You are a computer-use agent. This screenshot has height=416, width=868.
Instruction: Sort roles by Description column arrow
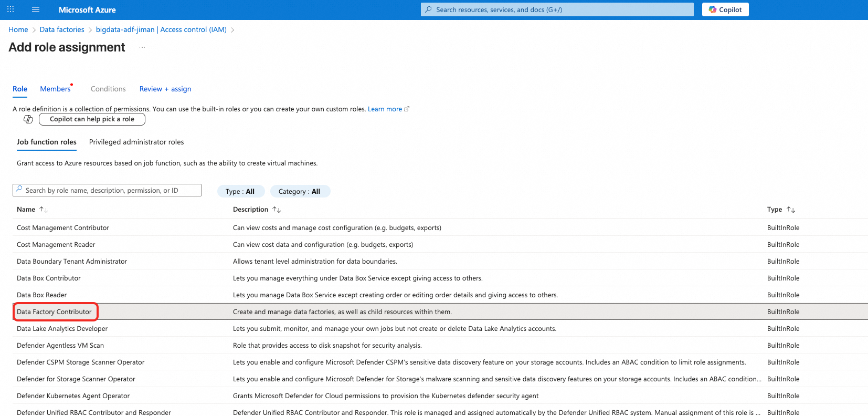[277, 210]
